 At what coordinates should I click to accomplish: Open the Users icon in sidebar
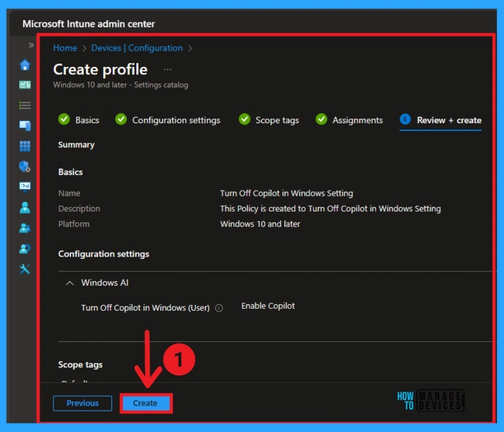click(x=25, y=208)
